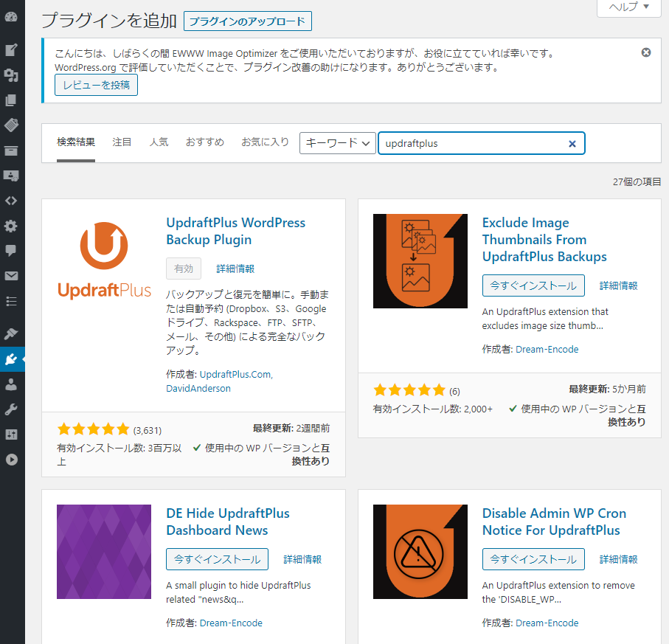Click the 有効 button for UpdraftPlus
669x644 pixels.
coord(184,269)
